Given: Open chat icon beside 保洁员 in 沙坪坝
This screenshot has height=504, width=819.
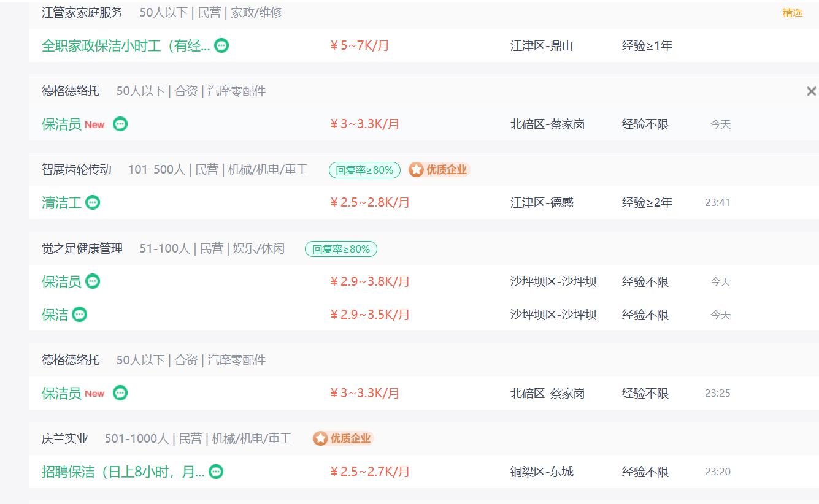Looking at the screenshot, I should pyautogui.click(x=93, y=281).
